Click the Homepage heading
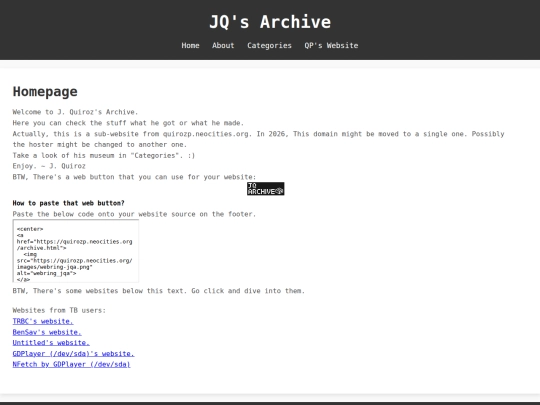540x405 pixels. (x=45, y=92)
